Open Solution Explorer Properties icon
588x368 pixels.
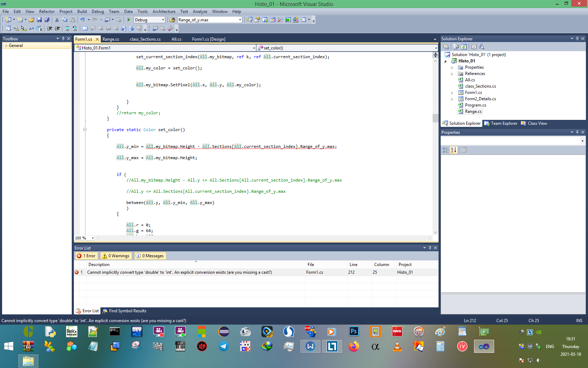click(x=446, y=47)
